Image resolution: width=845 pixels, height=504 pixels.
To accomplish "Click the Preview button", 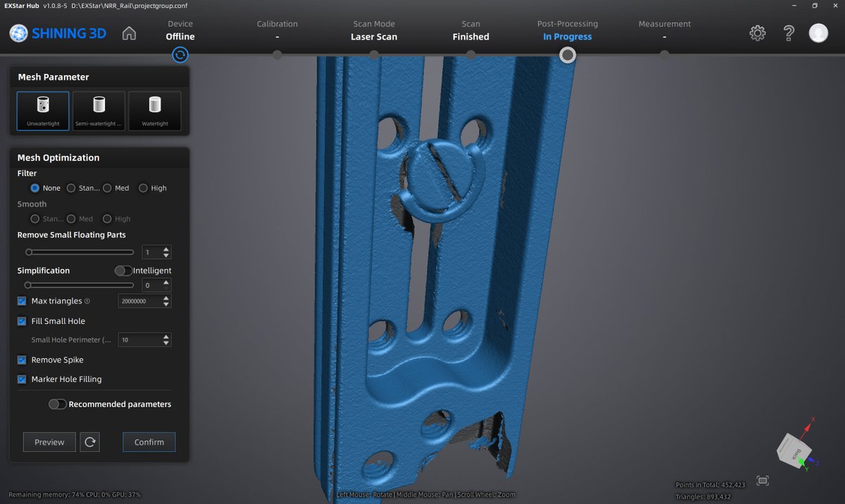I will pos(49,442).
